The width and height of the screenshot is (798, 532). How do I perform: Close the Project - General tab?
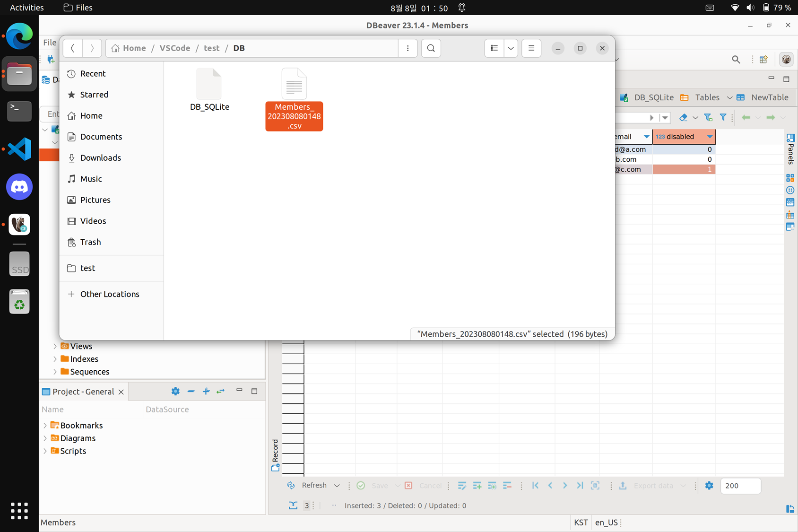click(x=121, y=392)
